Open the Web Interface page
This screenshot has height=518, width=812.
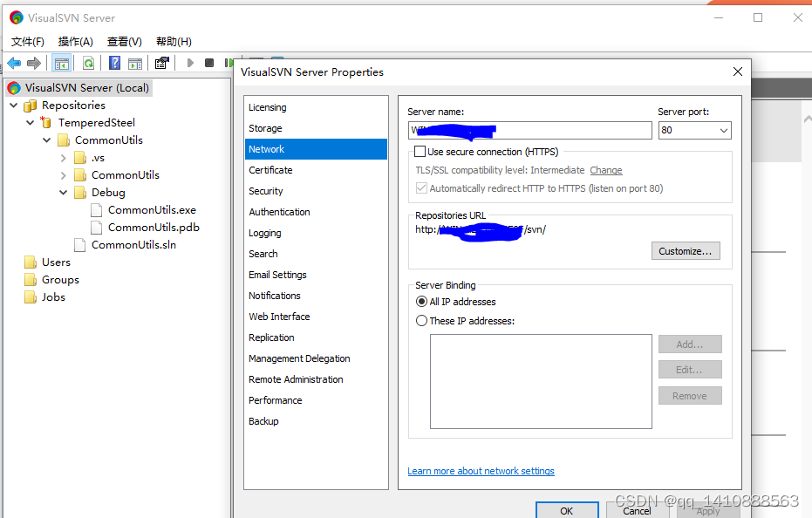[316, 317]
